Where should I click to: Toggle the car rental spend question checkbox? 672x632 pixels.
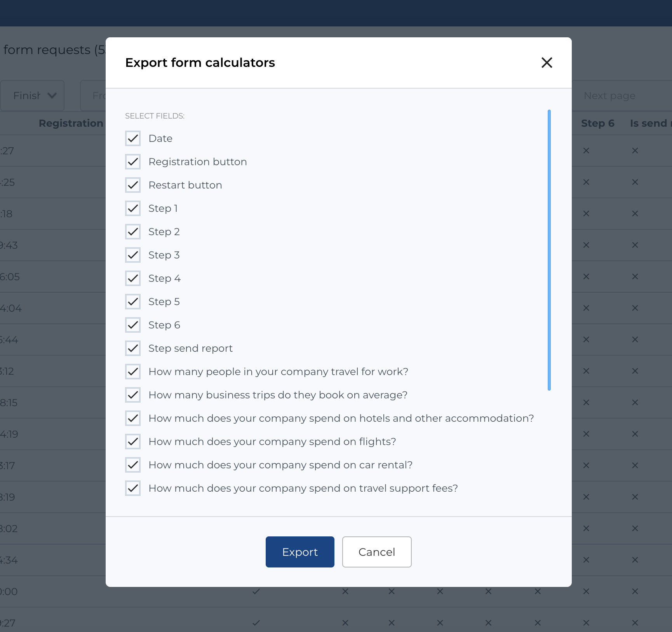coord(132,465)
